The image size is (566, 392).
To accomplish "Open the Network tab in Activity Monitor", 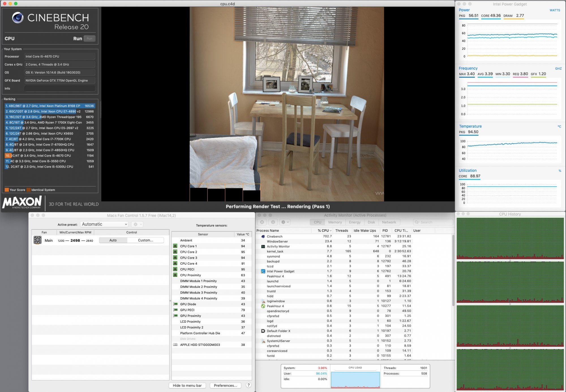I will click(x=389, y=222).
